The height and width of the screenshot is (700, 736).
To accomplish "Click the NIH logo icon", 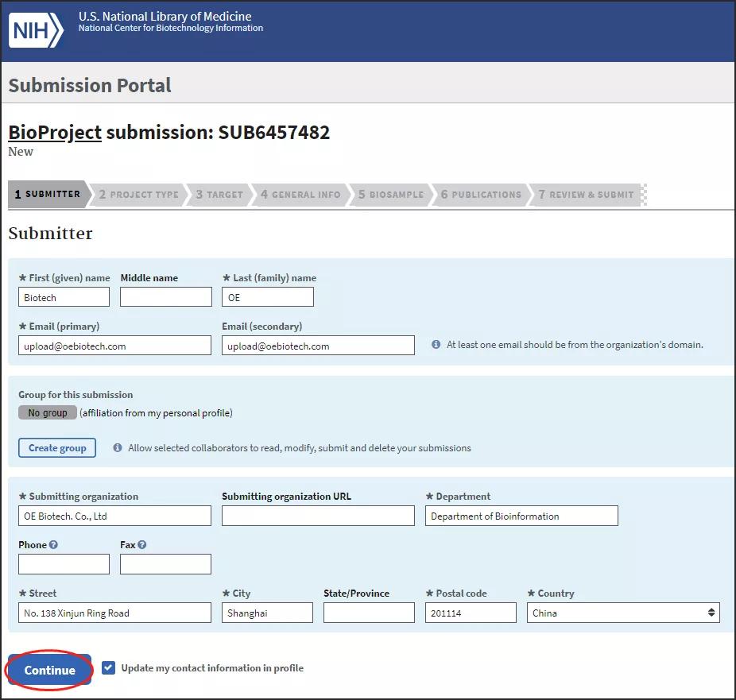I will coord(36,30).
